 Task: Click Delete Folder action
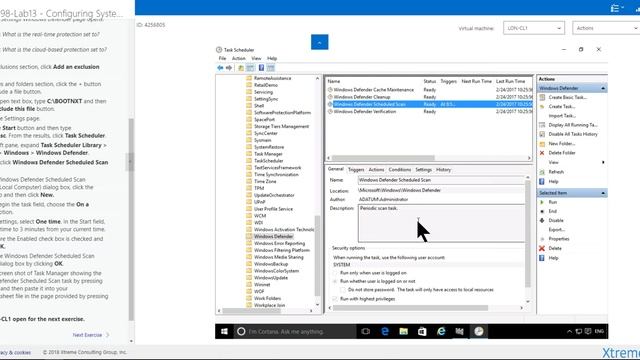coord(562,153)
